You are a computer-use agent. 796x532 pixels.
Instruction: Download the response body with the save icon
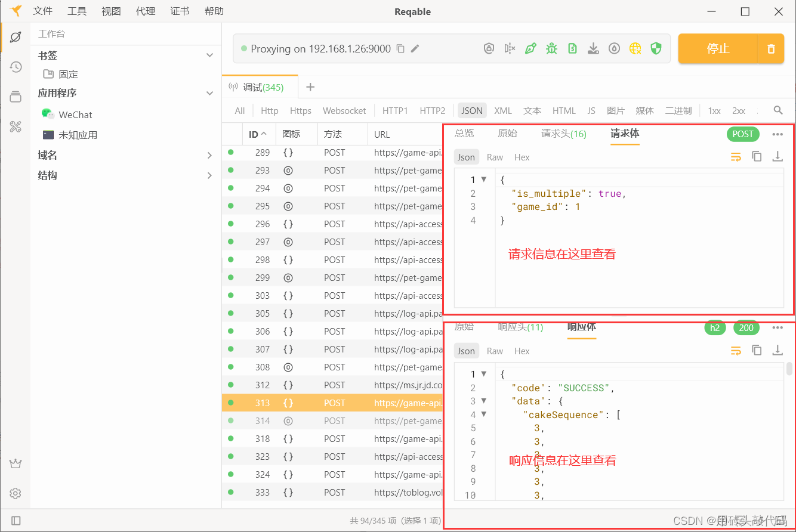(778, 350)
